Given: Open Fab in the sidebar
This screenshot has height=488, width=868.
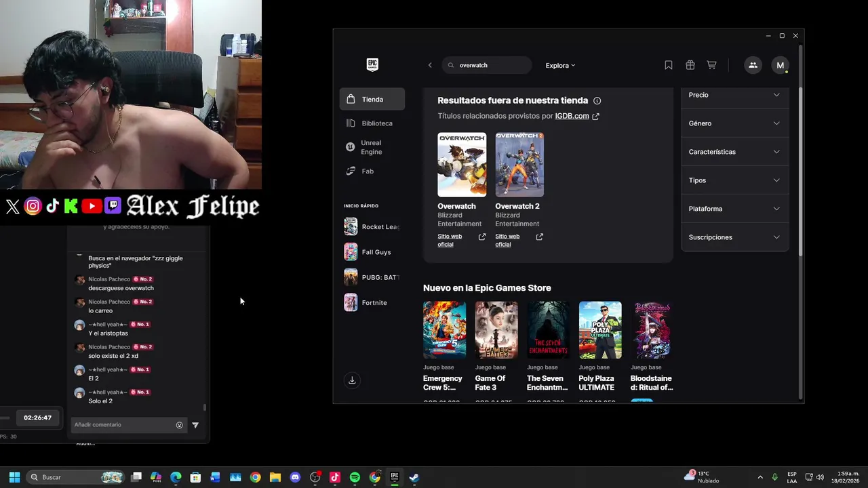Looking at the screenshot, I should tap(372, 171).
